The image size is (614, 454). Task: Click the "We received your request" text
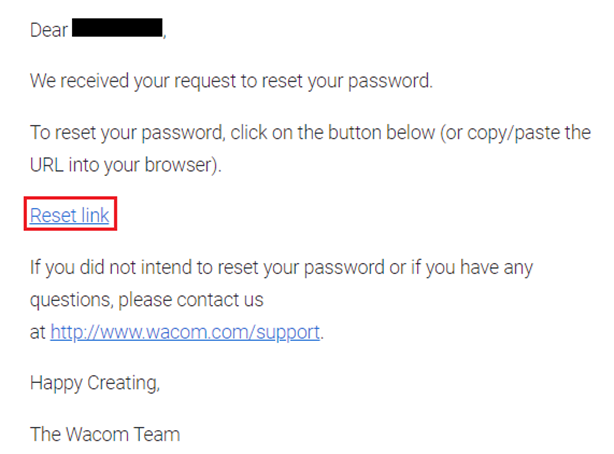tap(133, 81)
